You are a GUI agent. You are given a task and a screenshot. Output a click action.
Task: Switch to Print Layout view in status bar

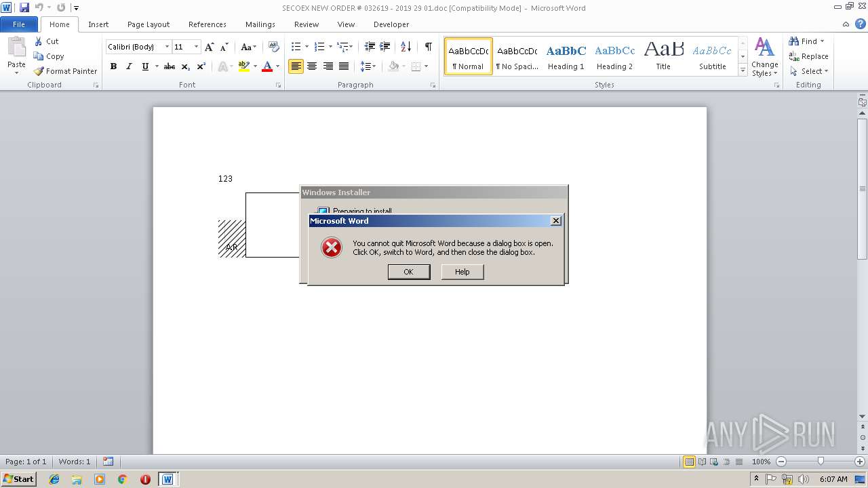689,462
